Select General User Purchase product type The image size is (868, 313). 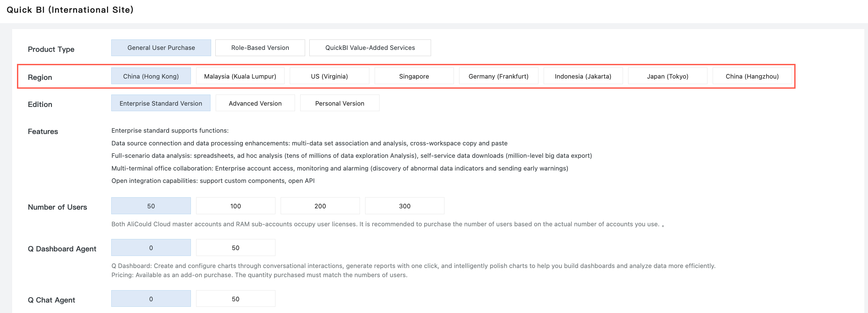(161, 48)
